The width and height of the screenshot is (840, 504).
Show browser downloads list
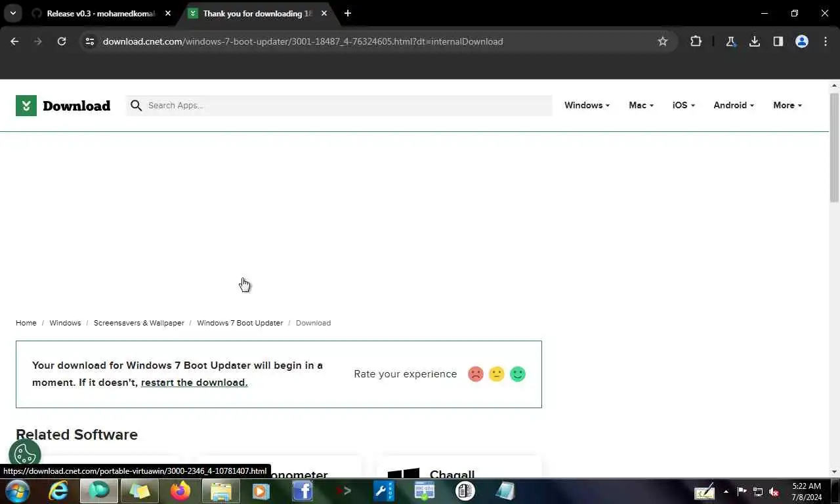point(755,41)
